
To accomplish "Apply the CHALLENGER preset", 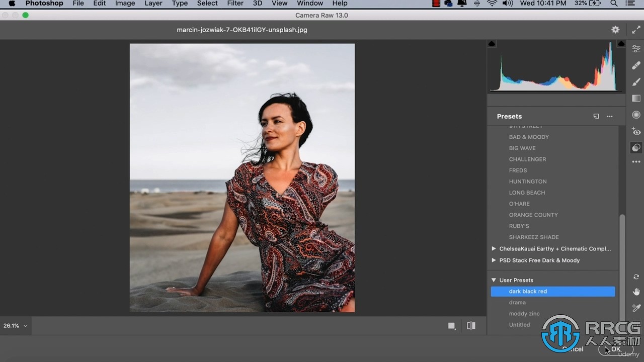I will [527, 159].
